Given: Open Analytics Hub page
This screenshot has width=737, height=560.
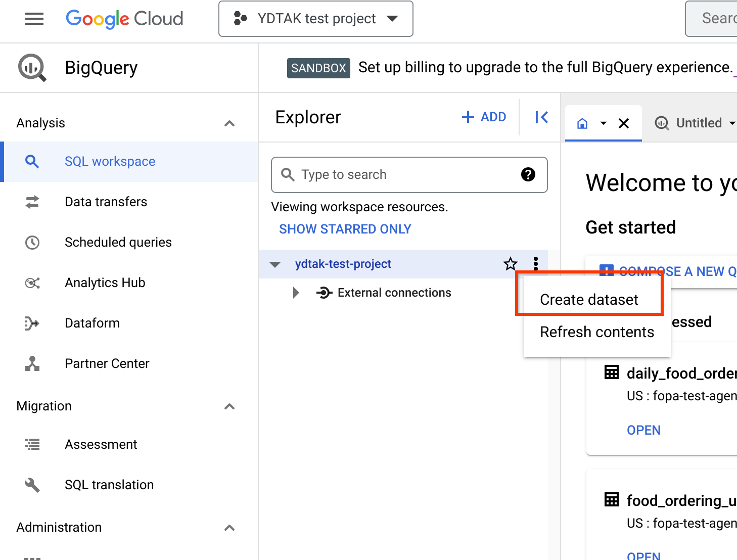Looking at the screenshot, I should pyautogui.click(x=105, y=283).
